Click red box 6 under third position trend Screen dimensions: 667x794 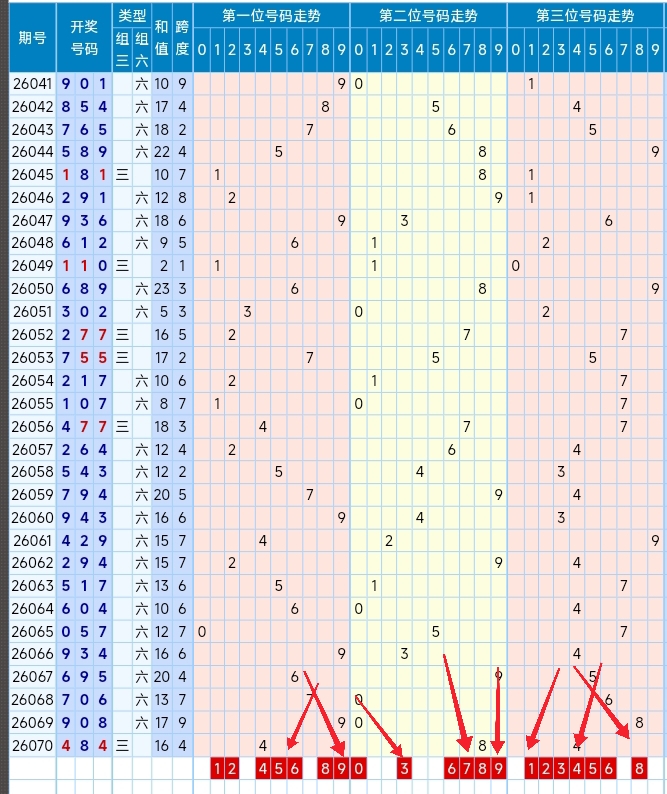click(x=608, y=769)
